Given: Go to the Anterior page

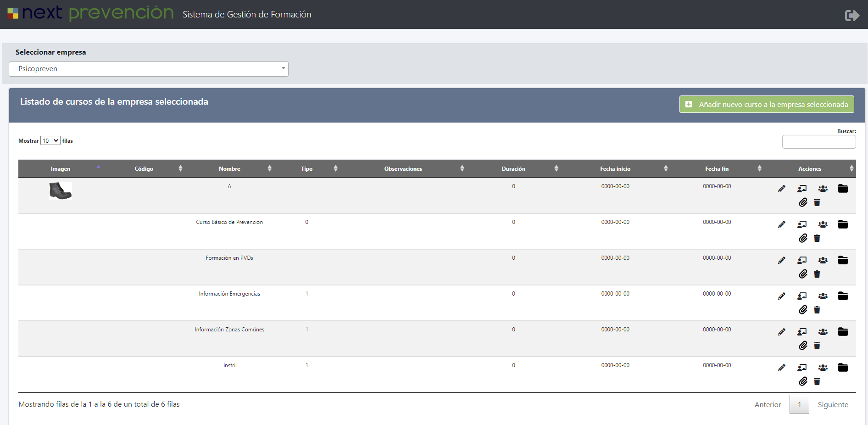Looking at the screenshot, I should (x=768, y=405).
